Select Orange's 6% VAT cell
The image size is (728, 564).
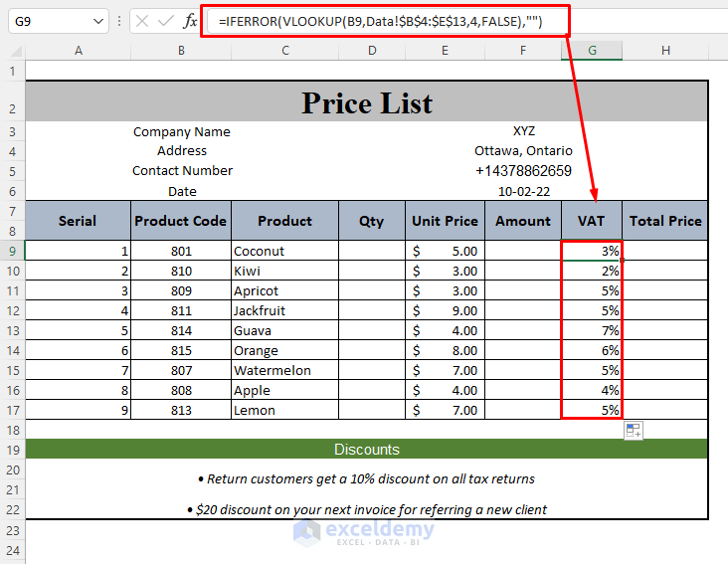[592, 351]
